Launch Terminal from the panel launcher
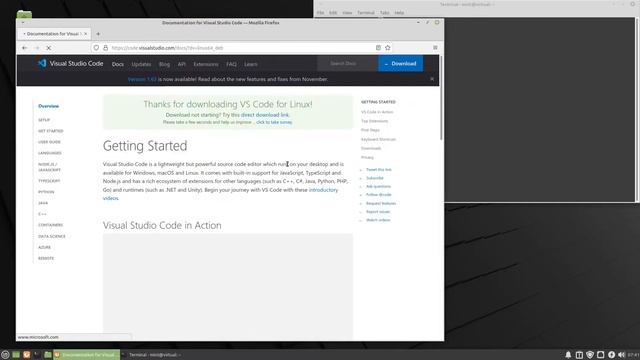 (x=37, y=355)
